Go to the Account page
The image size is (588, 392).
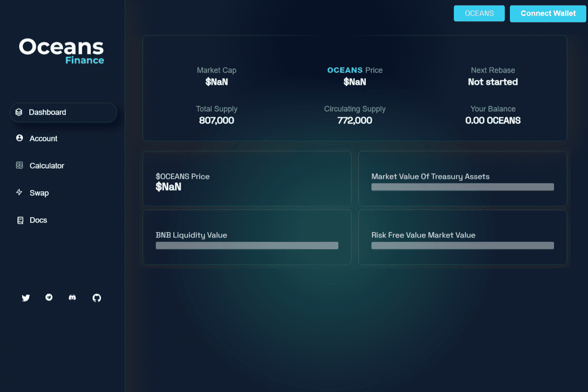coord(43,139)
